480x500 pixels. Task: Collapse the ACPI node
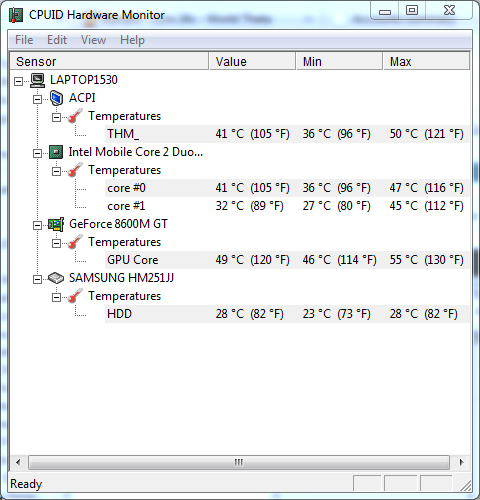point(37,99)
